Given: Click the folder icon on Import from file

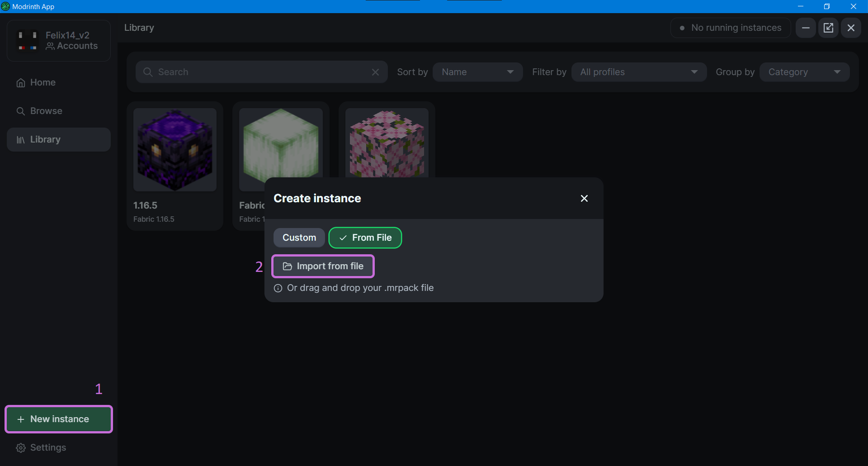Looking at the screenshot, I should click(288, 266).
